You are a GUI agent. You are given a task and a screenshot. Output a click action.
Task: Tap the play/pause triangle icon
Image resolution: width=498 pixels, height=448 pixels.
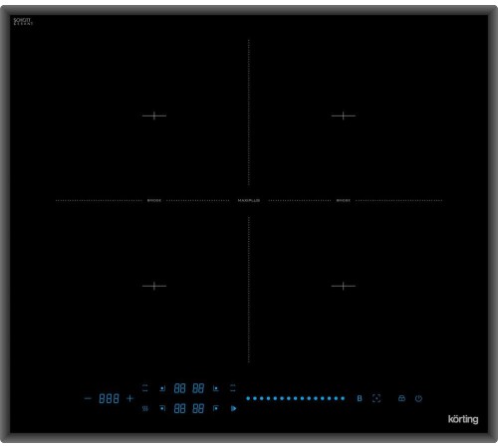tap(233, 408)
